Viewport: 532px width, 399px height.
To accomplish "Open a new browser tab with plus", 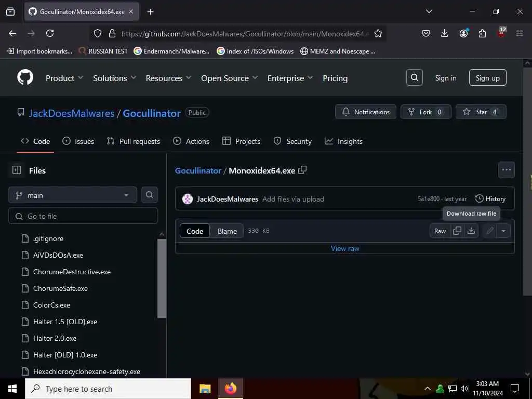I will tap(150, 12).
